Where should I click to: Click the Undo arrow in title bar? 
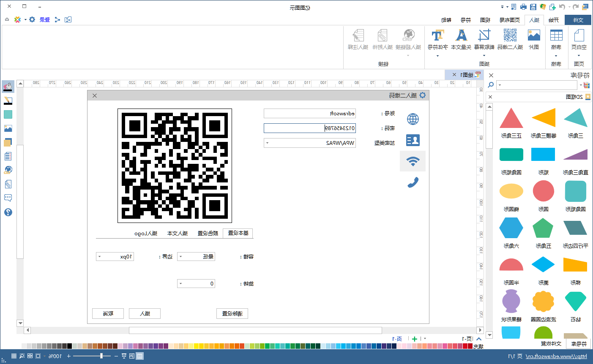click(x=576, y=7)
